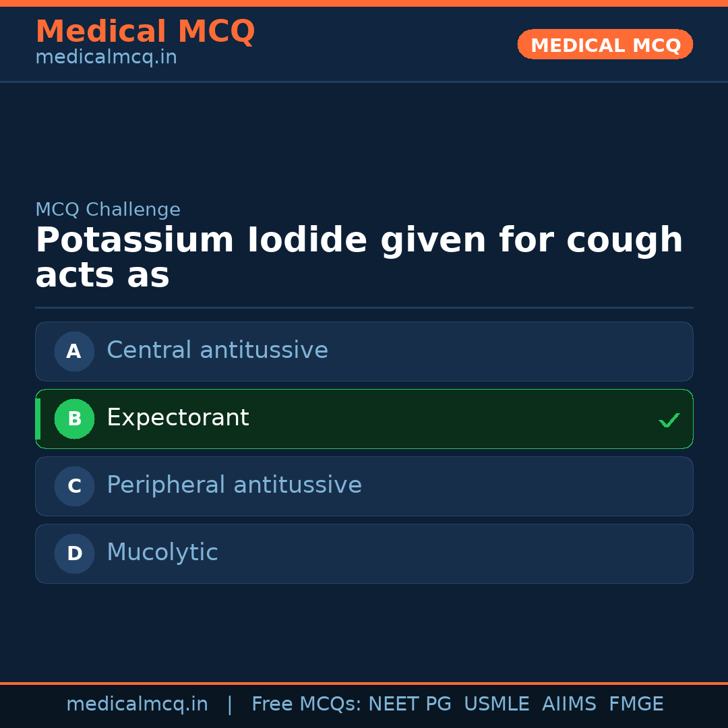Viewport: 728px width, 728px height.
Task: Click the letter D circle badge
Action: 74,553
